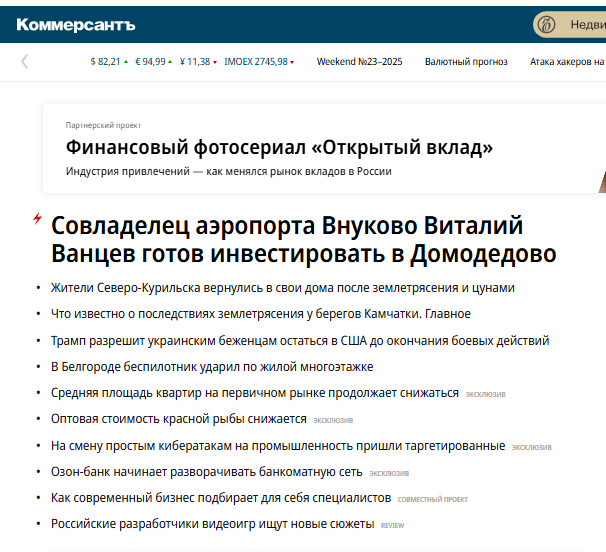Viewport: 606px width, 552px height.
Task: Open На смену простым кибератакам article
Action: pos(278,446)
